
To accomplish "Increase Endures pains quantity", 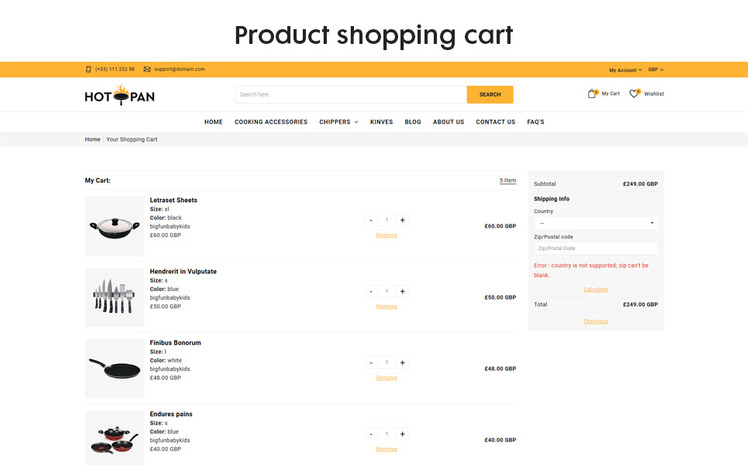I will 403,434.
